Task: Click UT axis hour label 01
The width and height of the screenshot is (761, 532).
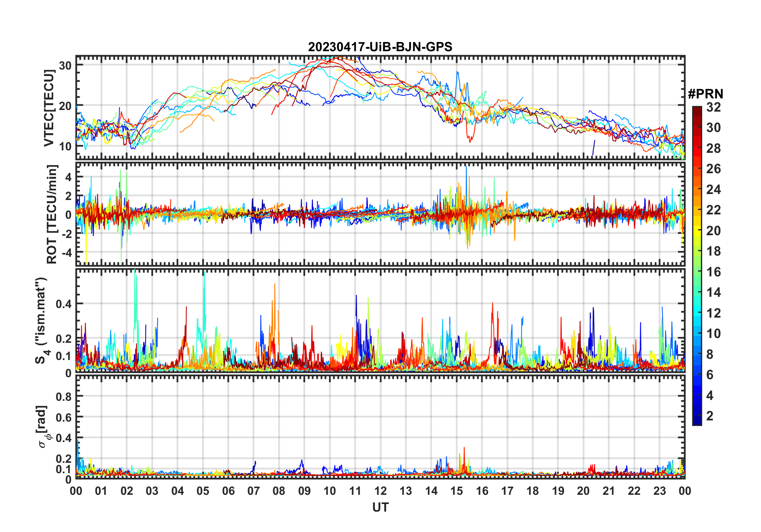Action: 101,491
